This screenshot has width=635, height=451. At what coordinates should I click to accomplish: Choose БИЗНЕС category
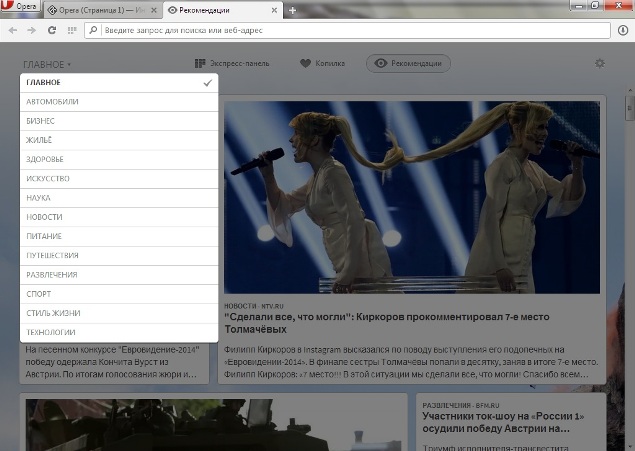click(x=119, y=121)
